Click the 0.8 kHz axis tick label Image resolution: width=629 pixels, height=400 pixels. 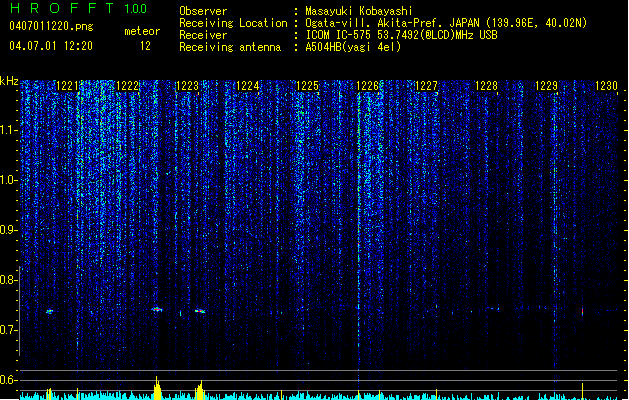(8, 280)
